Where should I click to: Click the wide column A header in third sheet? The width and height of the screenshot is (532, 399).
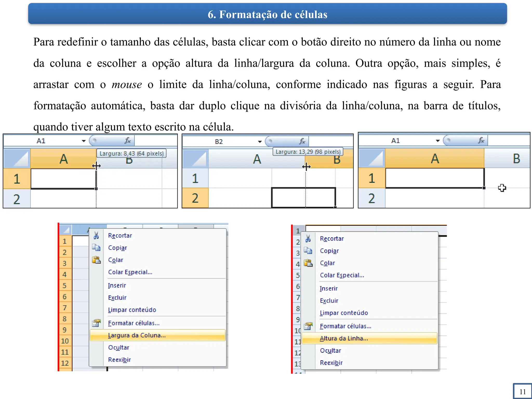click(x=435, y=158)
